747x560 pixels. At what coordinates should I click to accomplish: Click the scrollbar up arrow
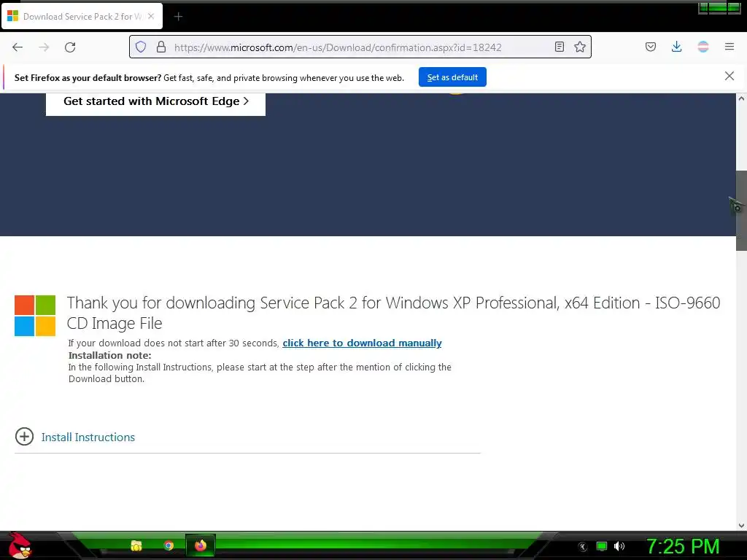[741, 98]
